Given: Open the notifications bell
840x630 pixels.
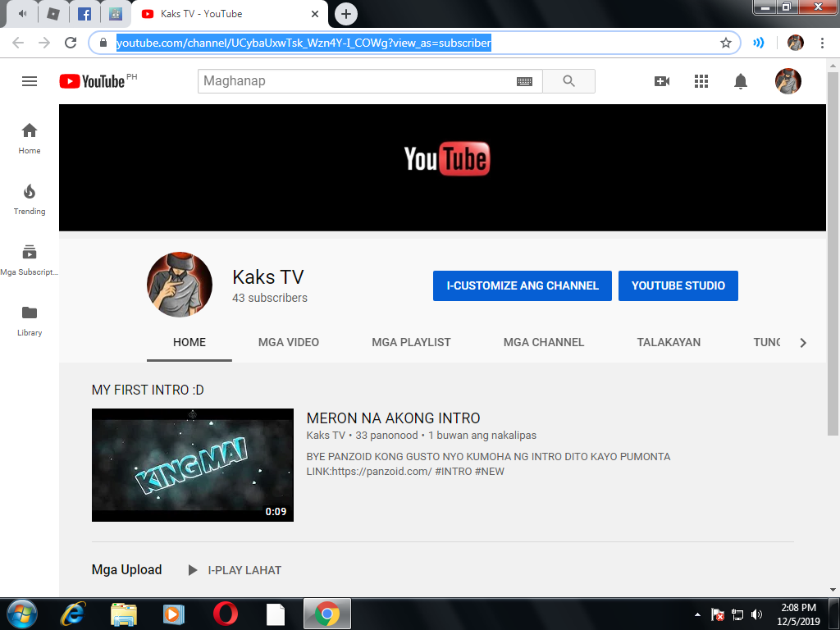Looking at the screenshot, I should (741, 81).
